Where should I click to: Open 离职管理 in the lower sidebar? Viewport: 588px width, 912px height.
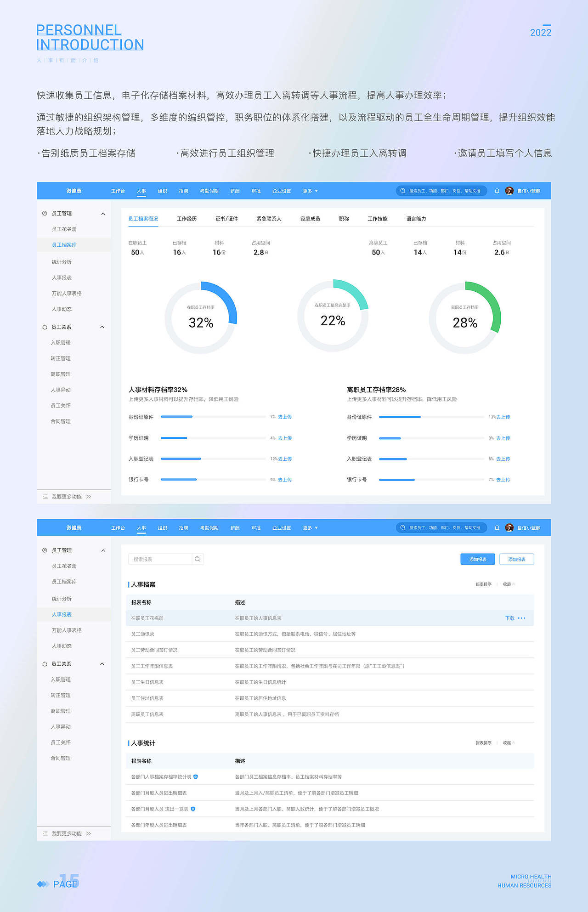[61, 711]
